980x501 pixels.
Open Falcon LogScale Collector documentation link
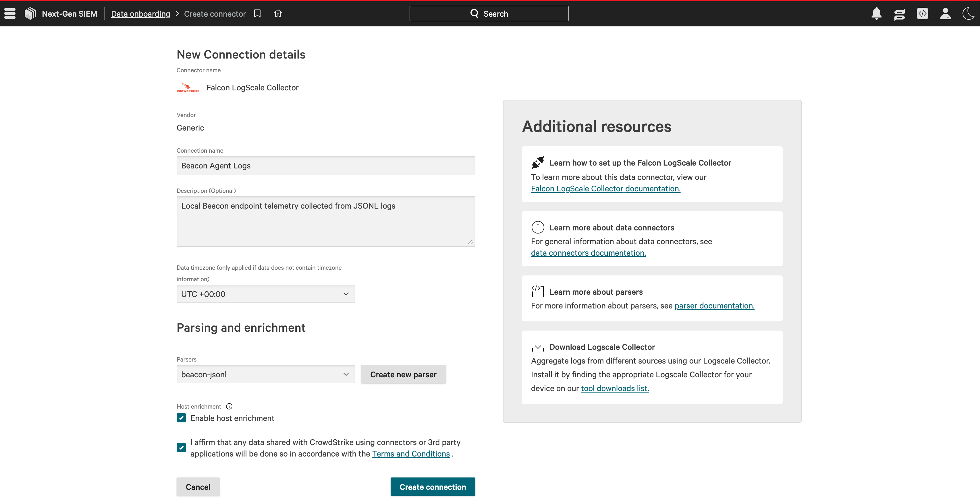[x=606, y=189]
